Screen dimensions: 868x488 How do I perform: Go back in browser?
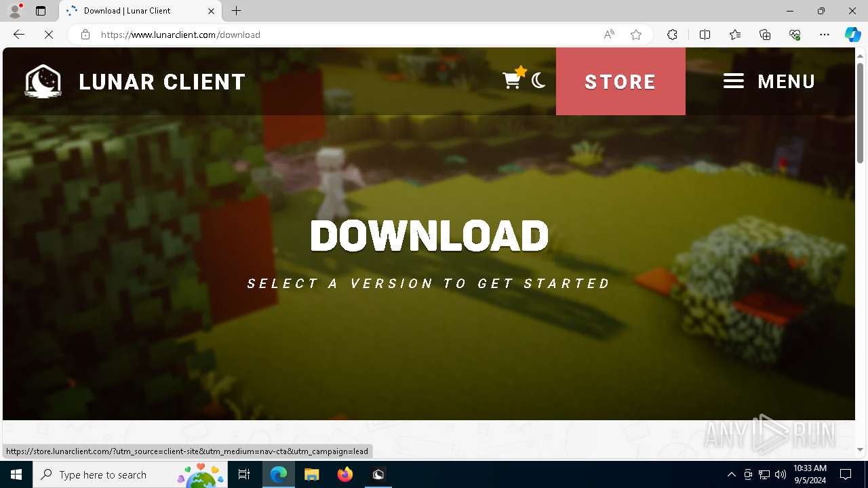(x=19, y=35)
